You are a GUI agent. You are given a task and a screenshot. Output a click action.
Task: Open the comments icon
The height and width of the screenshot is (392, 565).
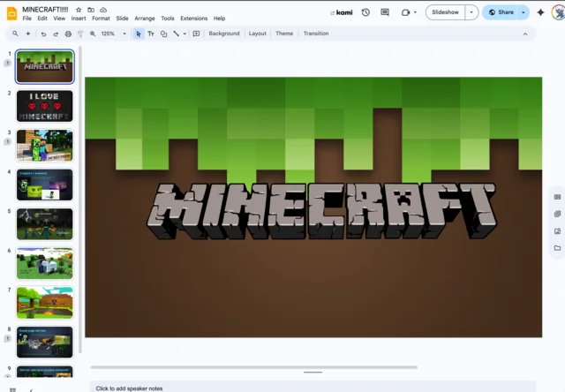click(385, 12)
